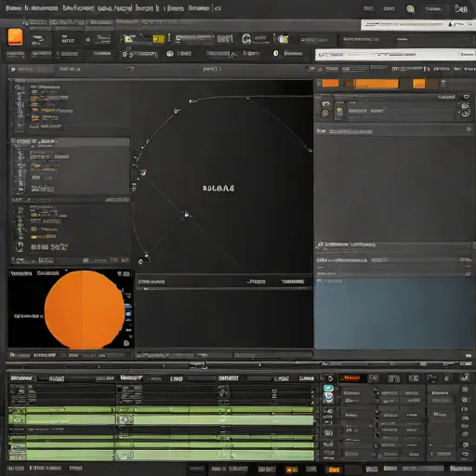Click the yellow folder icon in the top toolbar

(128, 39)
